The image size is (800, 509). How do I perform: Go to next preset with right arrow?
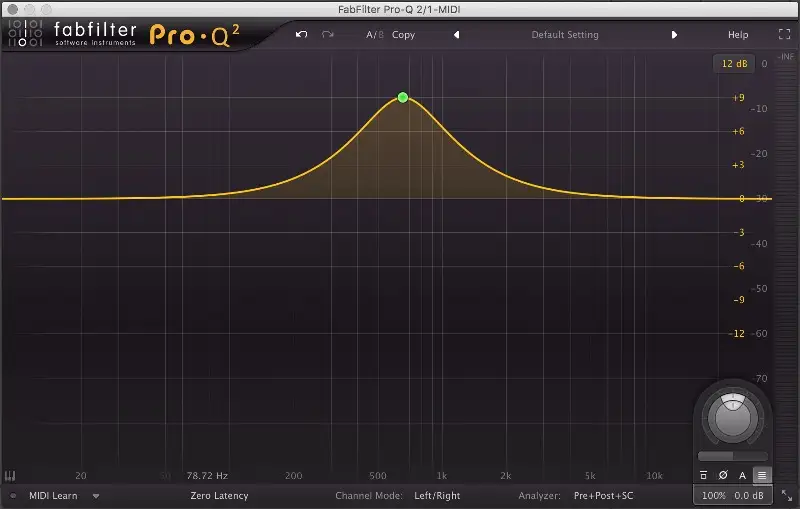pos(674,34)
